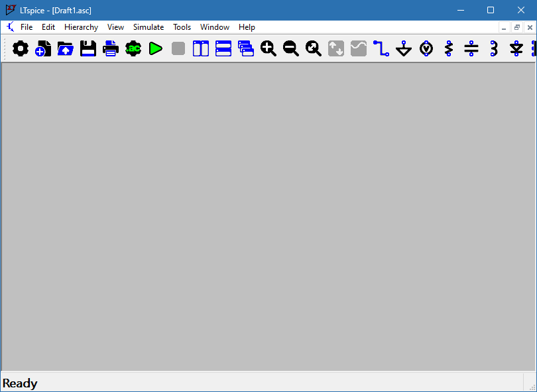Place an inductor component
Screen dimensions: 537x392
[x=493, y=48]
